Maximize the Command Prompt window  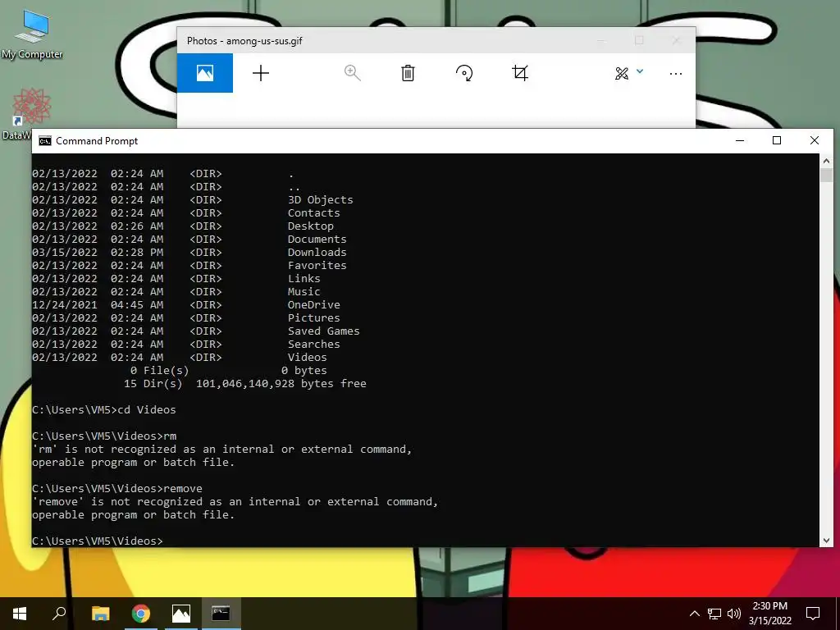click(x=777, y=140)
